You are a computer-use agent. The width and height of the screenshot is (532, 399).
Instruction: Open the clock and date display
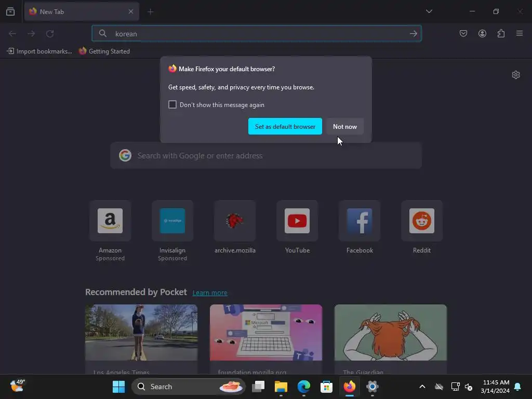pos(495,387)
